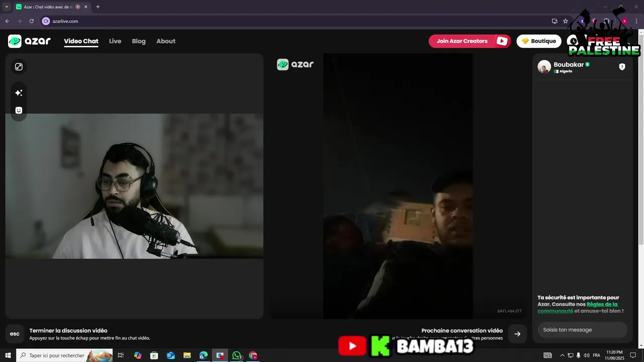644x362 pixels.
Task: Click the Join Azar Creators button
Action: pos(469,41)
